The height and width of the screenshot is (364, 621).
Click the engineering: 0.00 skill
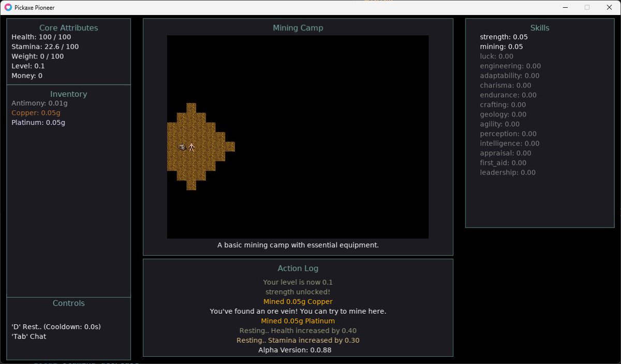[510, 66]
